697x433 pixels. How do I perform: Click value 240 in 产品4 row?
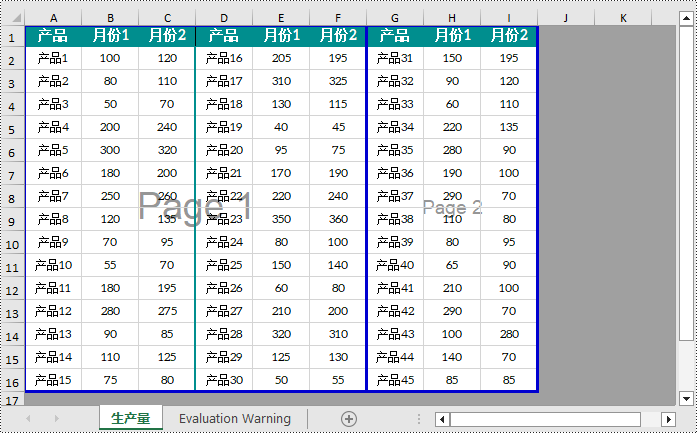[167, 127]
